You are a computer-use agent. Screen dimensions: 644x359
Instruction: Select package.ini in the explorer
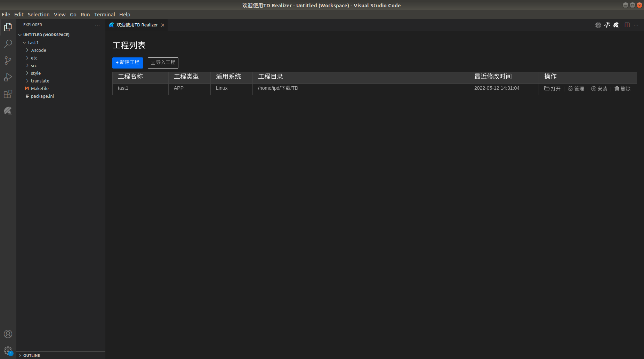42,96
